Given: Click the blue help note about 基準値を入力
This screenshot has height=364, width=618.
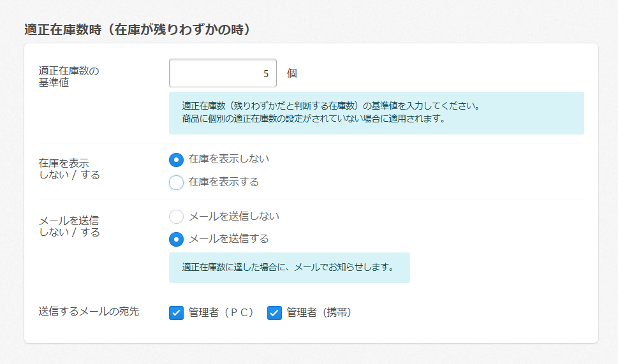Looking at the screenshot, I should 376,113.
